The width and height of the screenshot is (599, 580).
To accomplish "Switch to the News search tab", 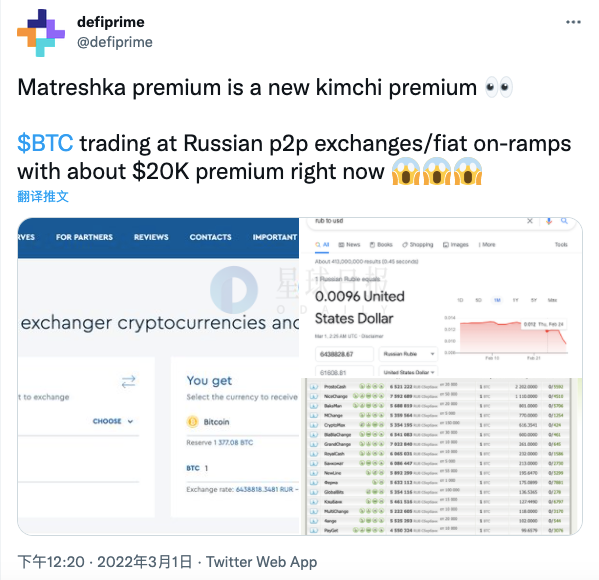I will 349,245.
